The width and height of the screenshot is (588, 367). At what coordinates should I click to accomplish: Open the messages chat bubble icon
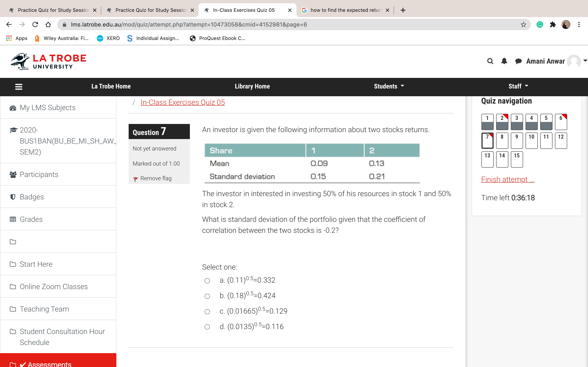pyautogui.click(x=518, y=61)
